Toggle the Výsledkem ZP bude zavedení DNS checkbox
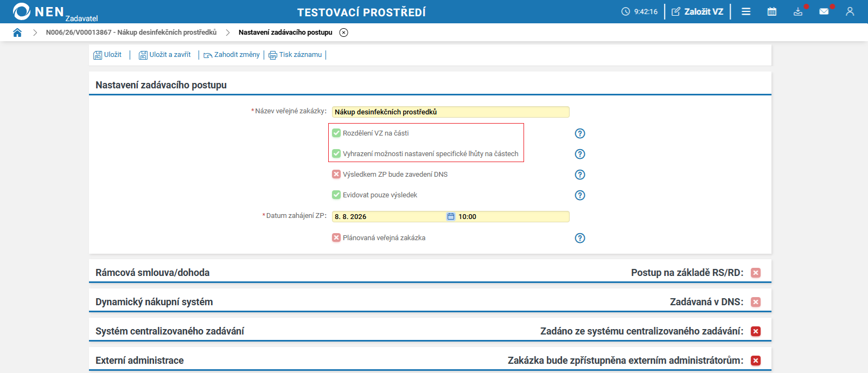 pyautogui.click(x=336, y=174)
